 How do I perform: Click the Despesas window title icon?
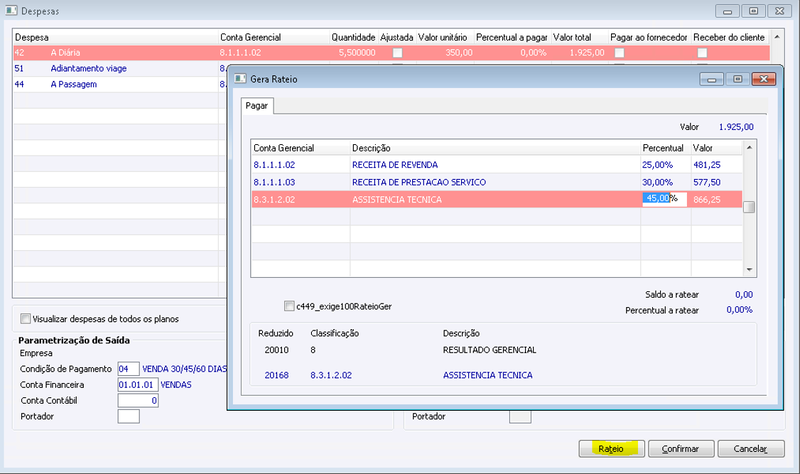coord(11,10)
